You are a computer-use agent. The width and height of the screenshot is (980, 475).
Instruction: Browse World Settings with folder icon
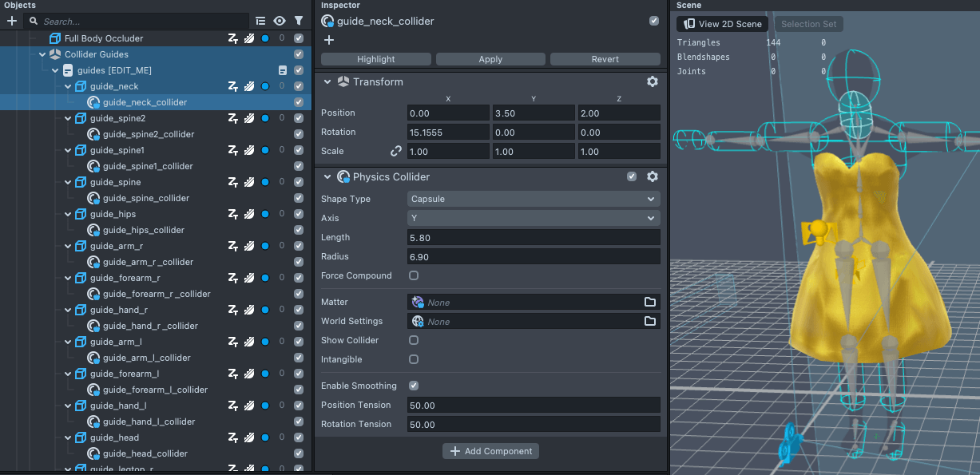tap(650, 321)
